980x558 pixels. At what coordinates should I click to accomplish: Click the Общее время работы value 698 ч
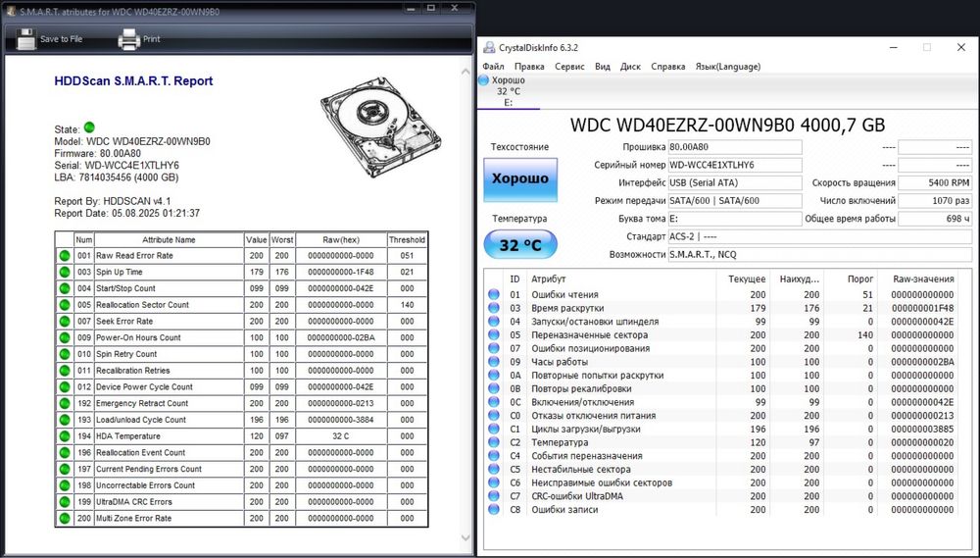tap(935, 219)
